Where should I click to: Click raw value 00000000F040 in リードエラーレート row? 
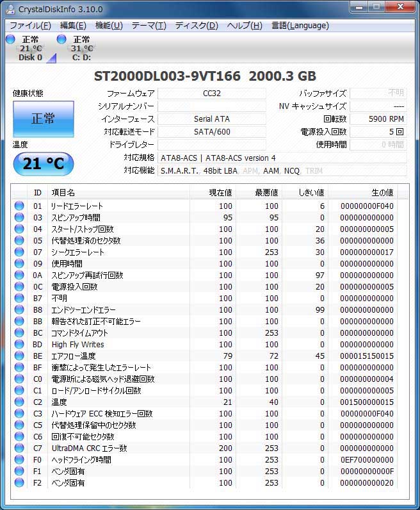coord(367,206)
